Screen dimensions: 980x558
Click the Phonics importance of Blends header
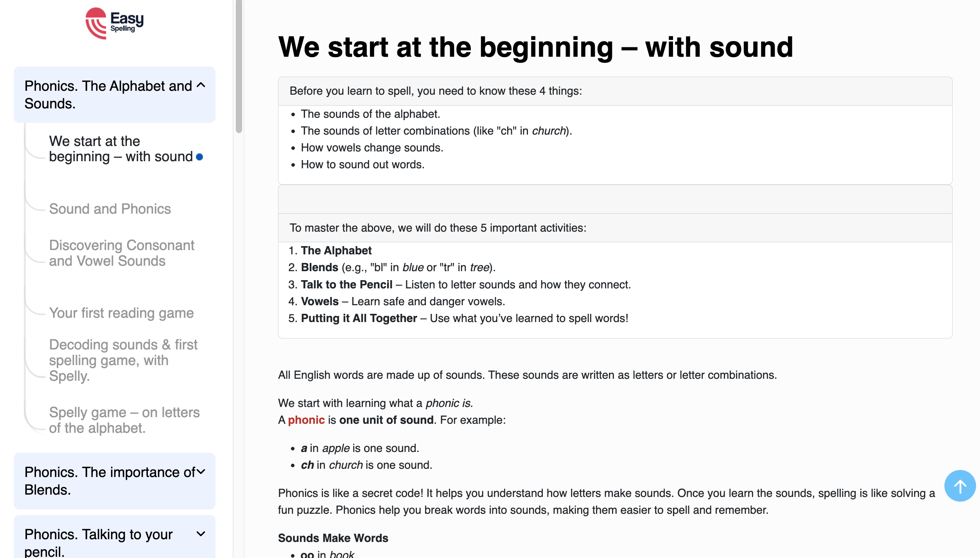coord(109,481)
